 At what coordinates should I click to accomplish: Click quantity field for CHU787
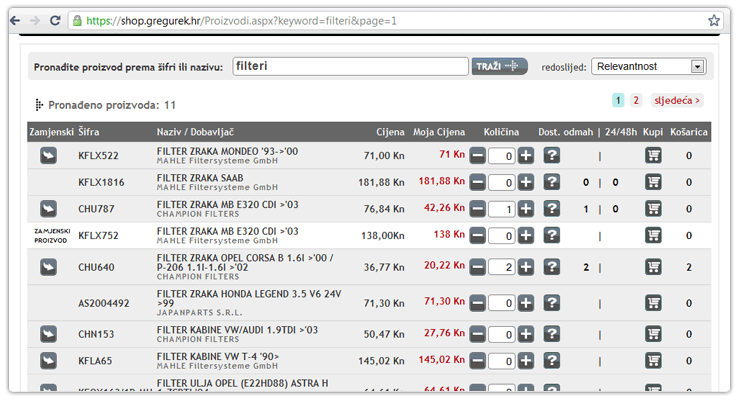click(x=502, y=209)
